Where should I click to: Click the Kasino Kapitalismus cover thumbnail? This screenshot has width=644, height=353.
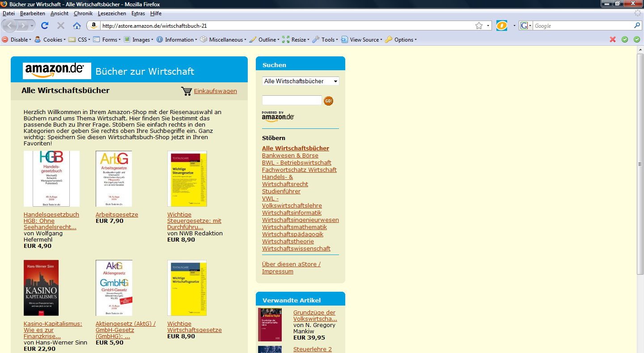(41, 288)
